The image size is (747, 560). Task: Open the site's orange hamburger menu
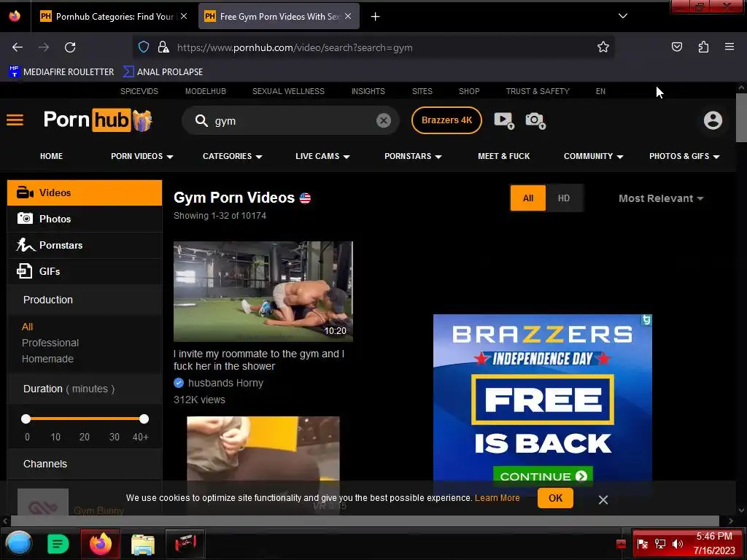(x=15, y=120)
